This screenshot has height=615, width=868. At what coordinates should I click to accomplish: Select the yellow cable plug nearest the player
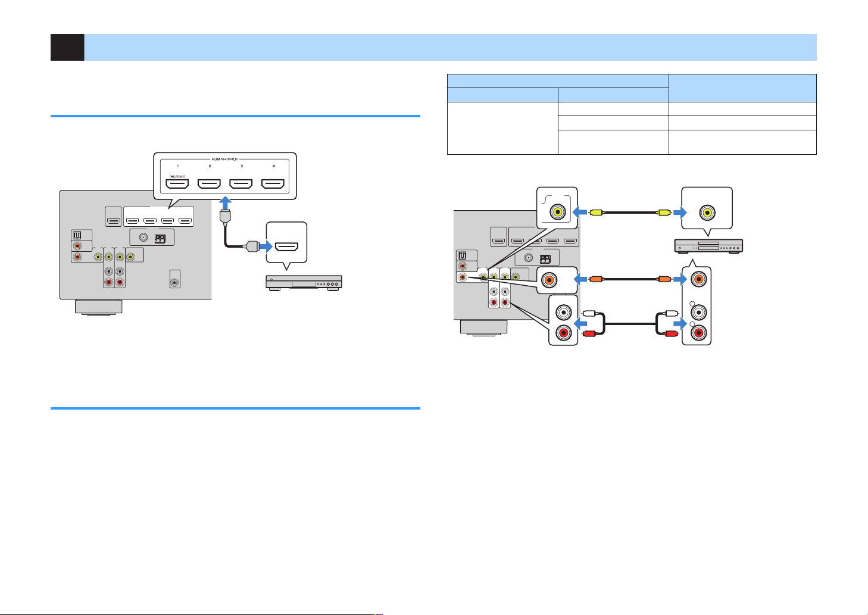(x=663, y=211)
